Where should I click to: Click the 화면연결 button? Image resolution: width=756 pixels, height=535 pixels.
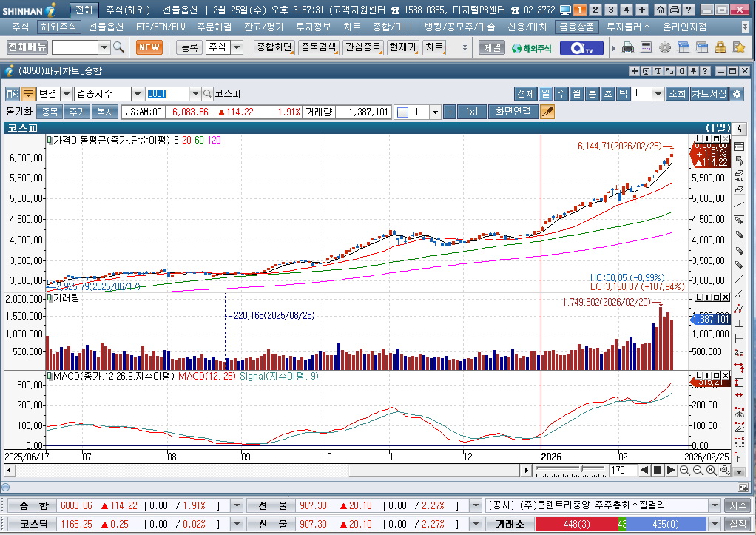coord(513,112)
